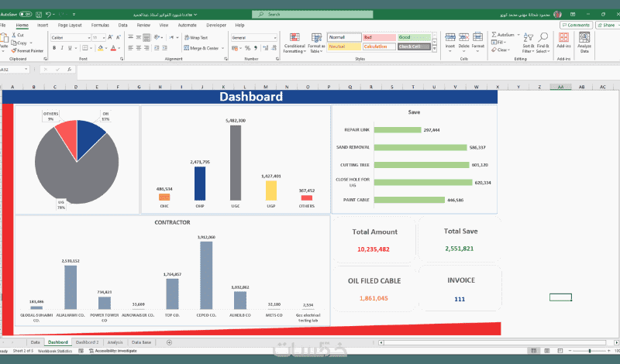Toggle Wrap Text
Viewport: 620px width, 364px height.
click(x=196, y=37)
